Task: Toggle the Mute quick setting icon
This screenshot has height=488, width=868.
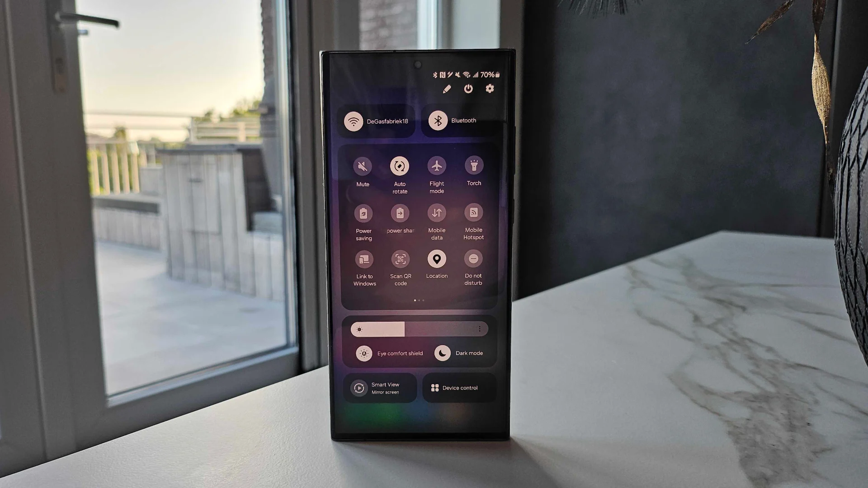Action: [363, 166]
